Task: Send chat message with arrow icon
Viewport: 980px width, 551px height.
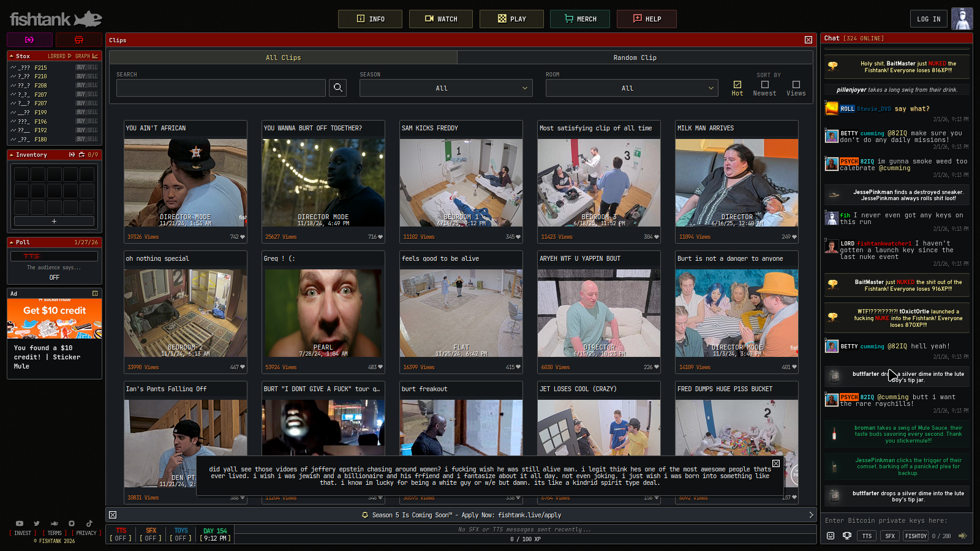Action: [962, 536]
